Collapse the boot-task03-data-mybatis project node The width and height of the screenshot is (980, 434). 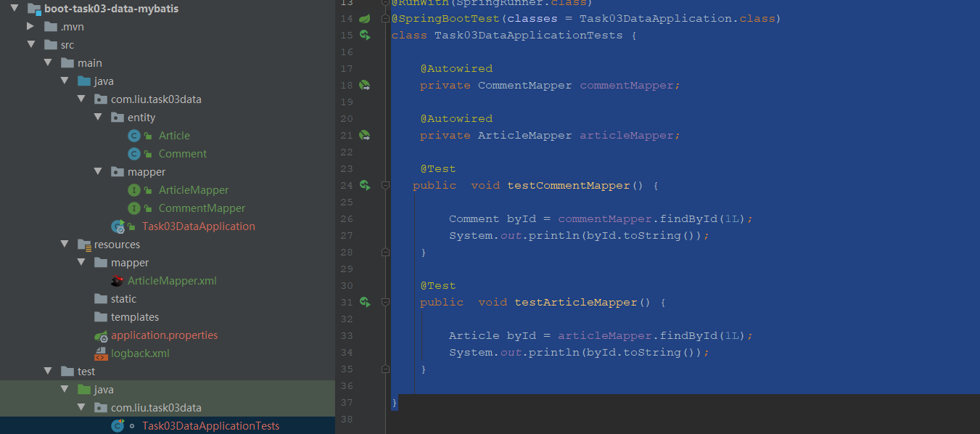(x=14, y=9)
